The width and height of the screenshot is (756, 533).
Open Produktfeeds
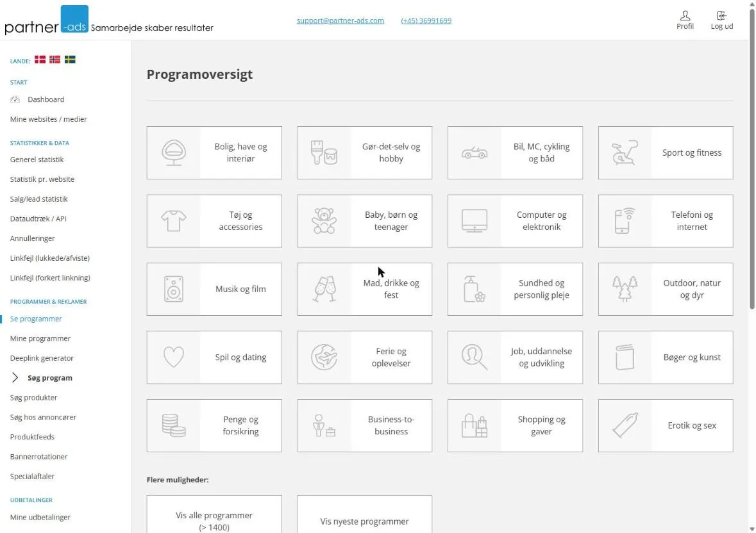click(x=32, y=437)
